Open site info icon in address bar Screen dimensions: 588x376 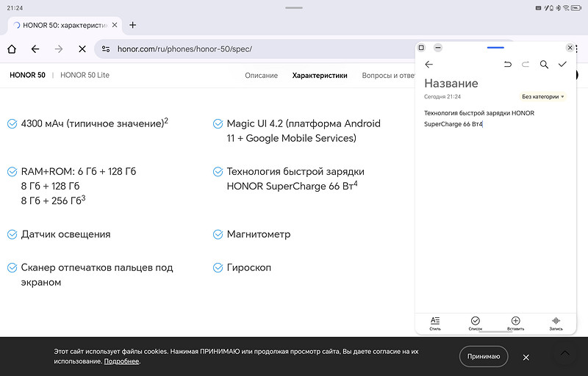point(106,49)
